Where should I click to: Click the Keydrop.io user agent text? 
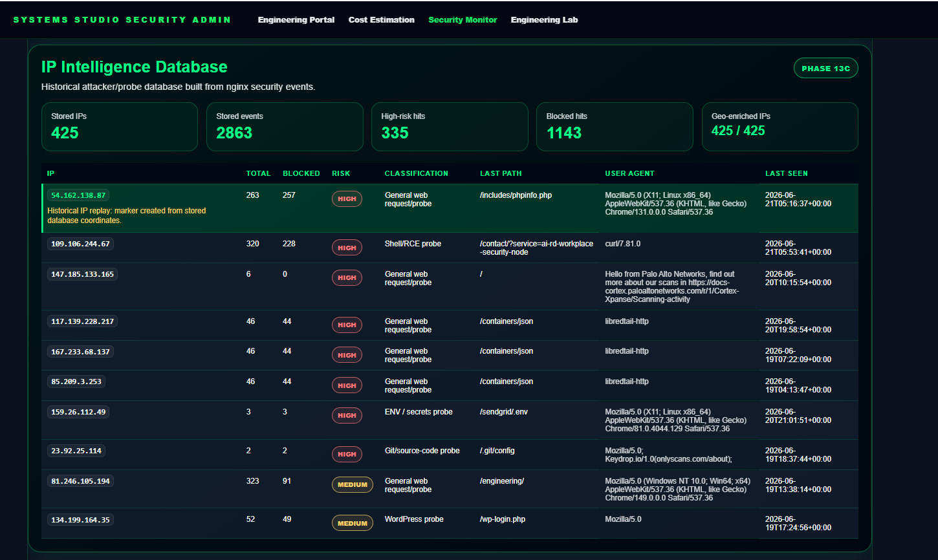point(669,455)
